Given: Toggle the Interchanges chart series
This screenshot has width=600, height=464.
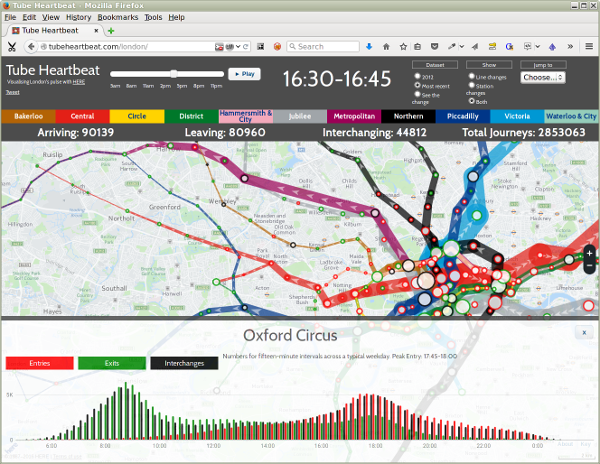Looking at the screenshot, I should [x=184, y=363].
